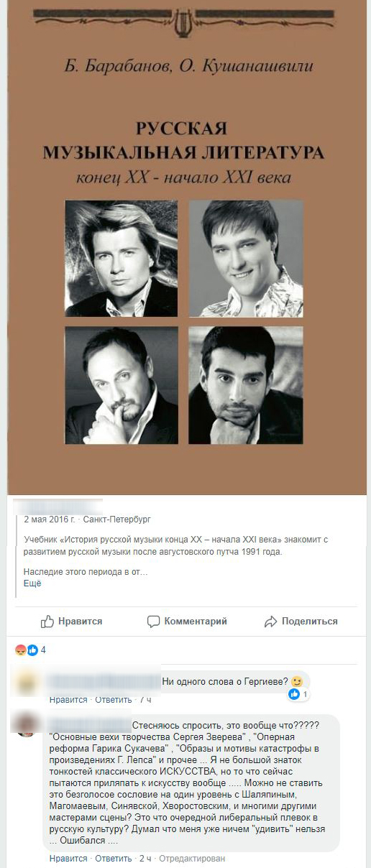
Task: Open the top-left portrait on the book cover
Action: (122, 258)
